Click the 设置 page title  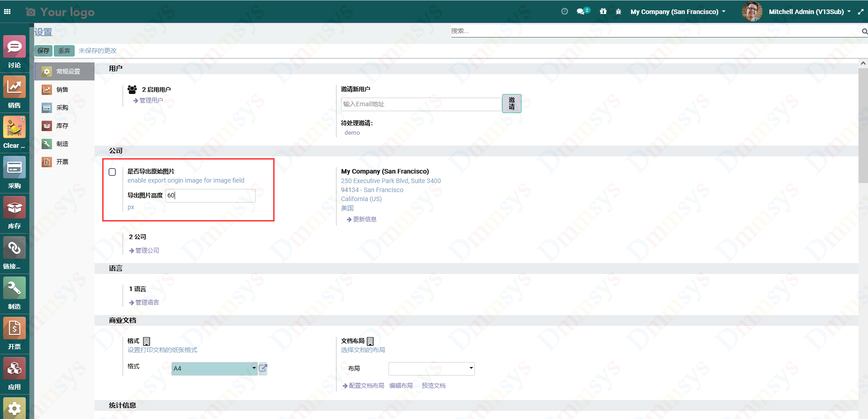pyautogui.click(x=43, y=32)
